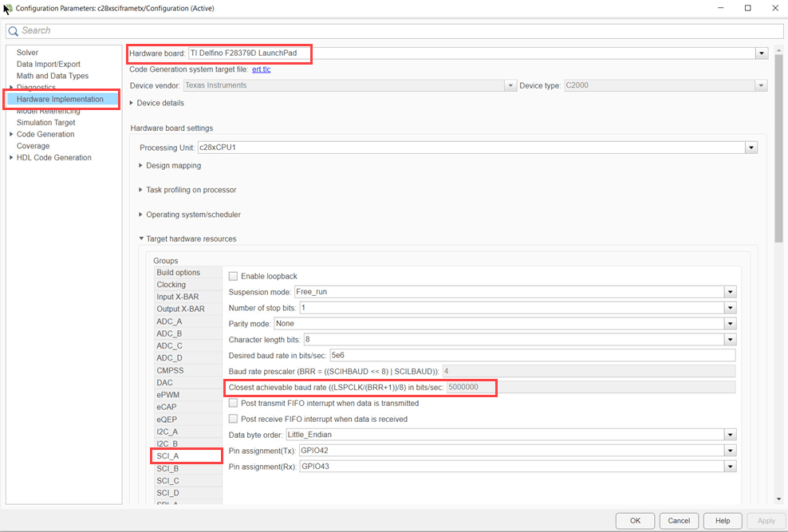Open the Suspension mode dropdown
The image size is (788, 532).
tap(731, 292)
